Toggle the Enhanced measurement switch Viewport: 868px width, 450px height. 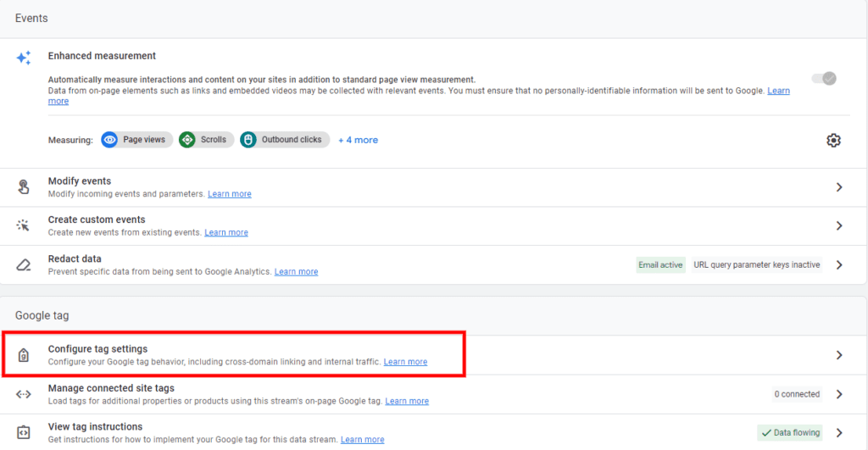824,79
